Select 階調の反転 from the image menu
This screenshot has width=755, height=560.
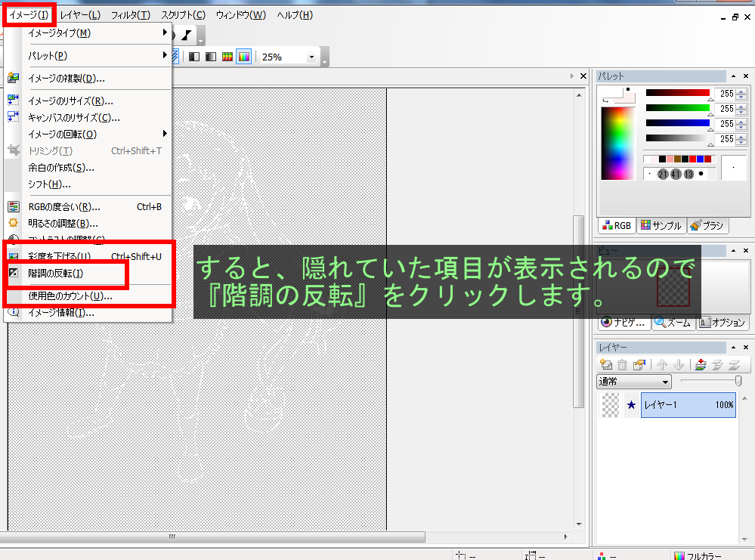point(55,273)
